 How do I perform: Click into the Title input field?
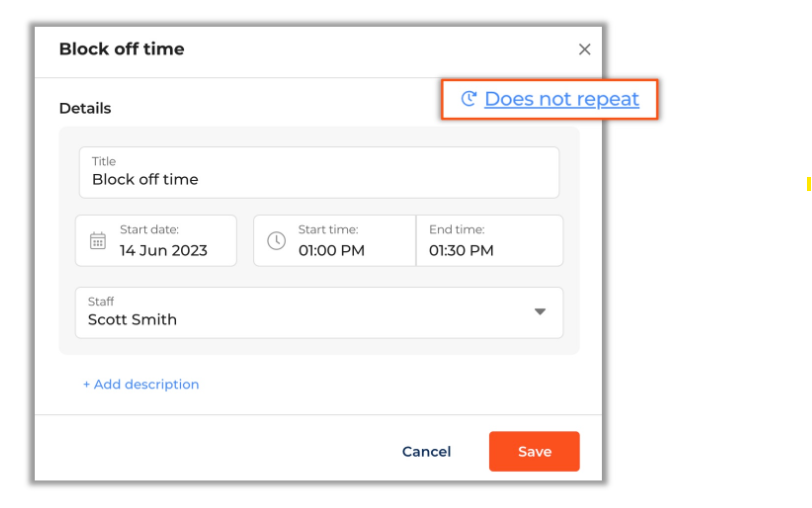[x=319, y=172]
